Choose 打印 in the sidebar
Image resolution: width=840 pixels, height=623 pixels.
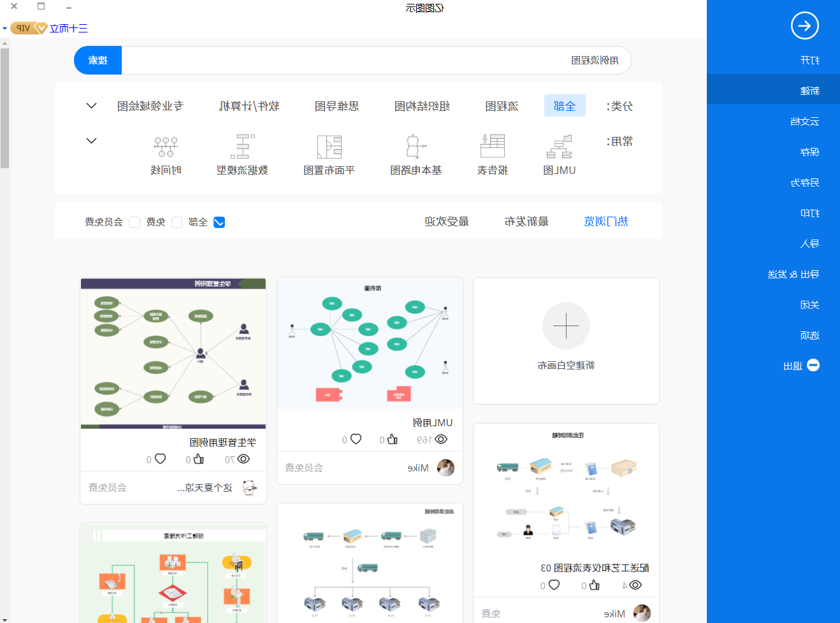[810, 213]
